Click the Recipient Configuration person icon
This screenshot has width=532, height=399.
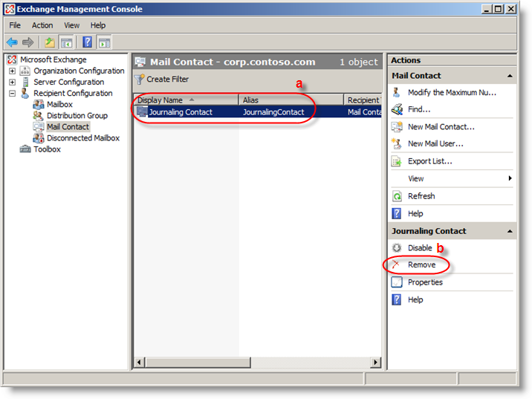pyautogui.click(x=25, y=94)
